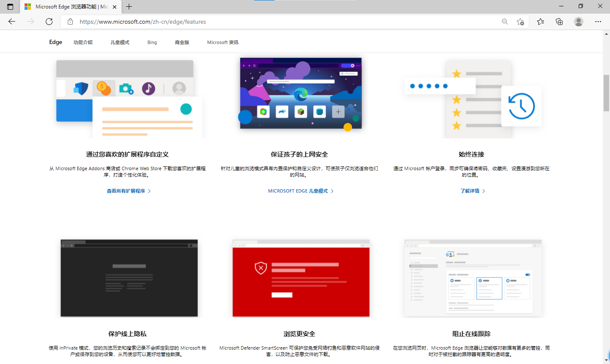610x364 pixels.
Task: Open the user profile avatar
Action: 579,22
